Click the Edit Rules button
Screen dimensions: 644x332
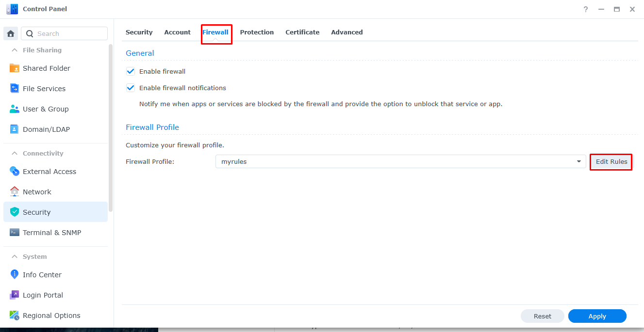(x=611, y=162)
